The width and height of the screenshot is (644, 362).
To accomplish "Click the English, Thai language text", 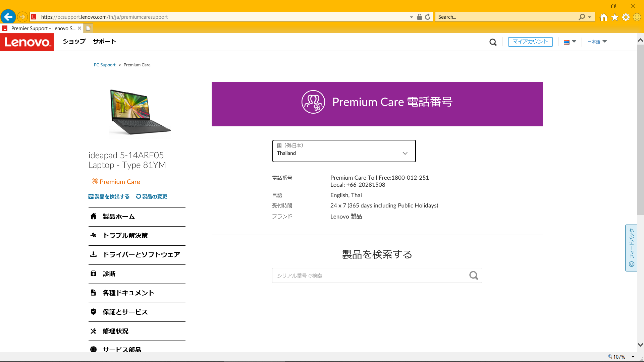I will [x=346, y=195].
